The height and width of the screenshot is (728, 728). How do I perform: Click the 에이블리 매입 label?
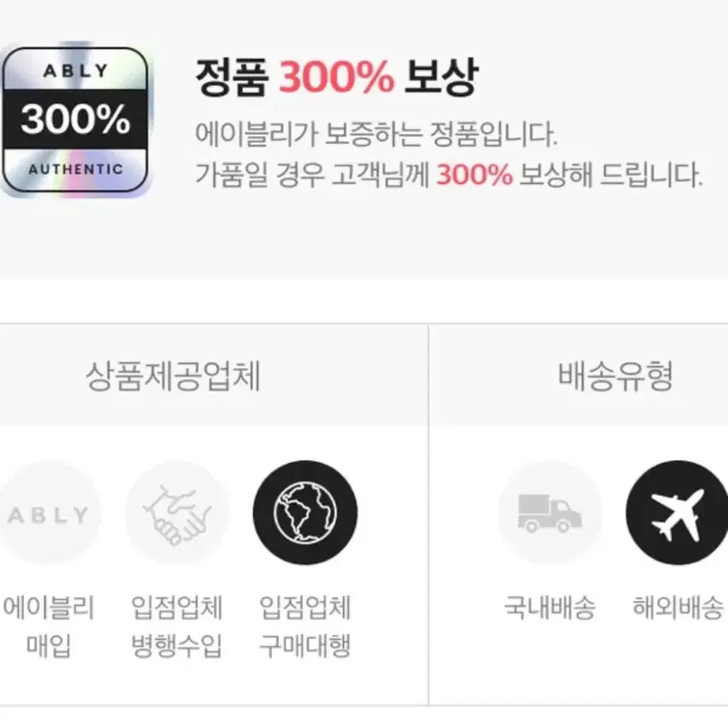pos(49,626)
